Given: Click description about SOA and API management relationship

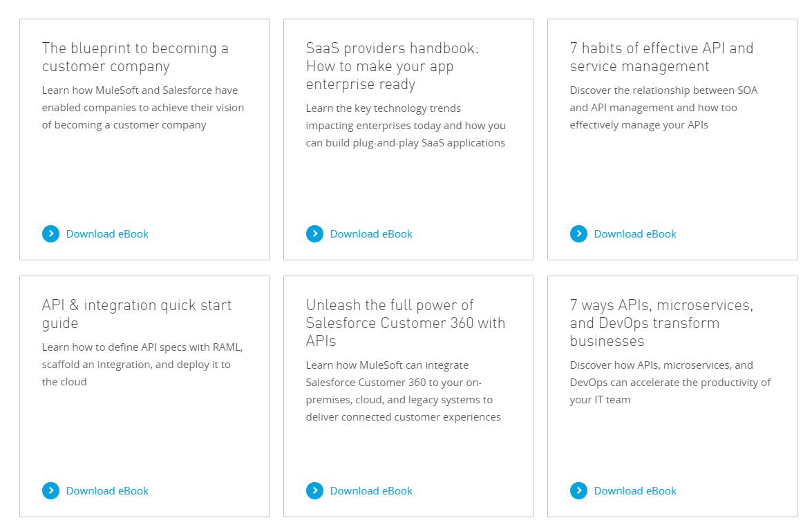Looking at the screenshot, I should point(664,108).
